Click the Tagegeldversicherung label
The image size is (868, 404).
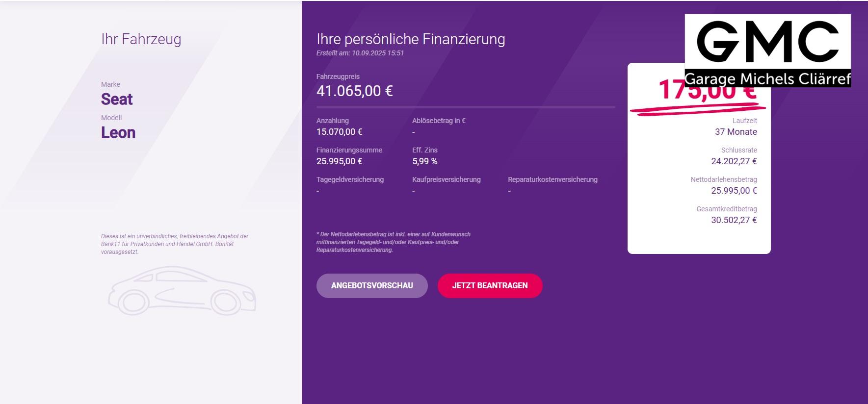350,179
